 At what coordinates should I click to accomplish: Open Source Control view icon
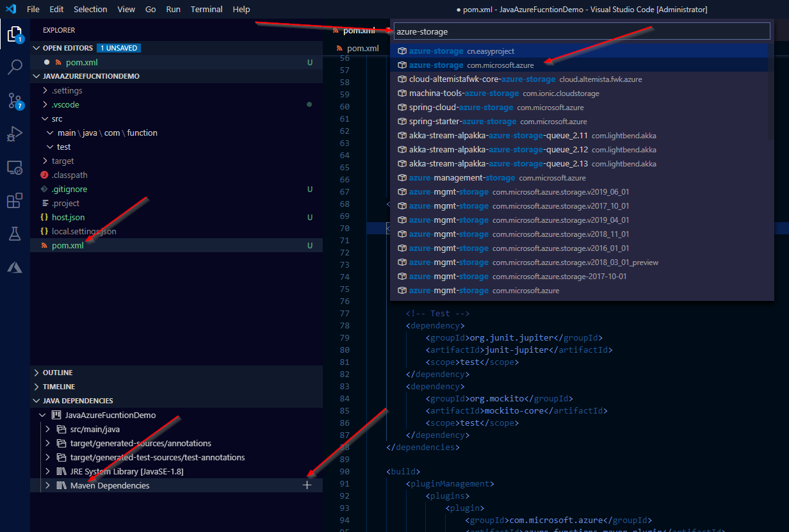[15, 101]
